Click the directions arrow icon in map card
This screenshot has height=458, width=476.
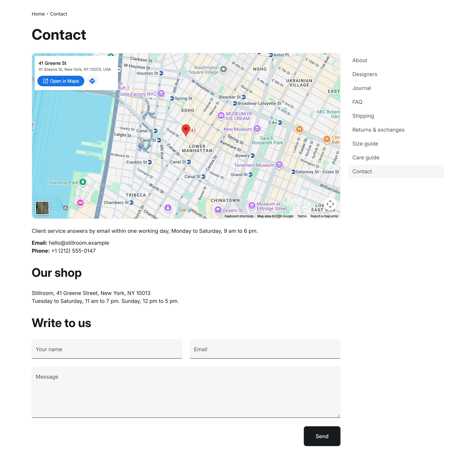click(92, 81)
